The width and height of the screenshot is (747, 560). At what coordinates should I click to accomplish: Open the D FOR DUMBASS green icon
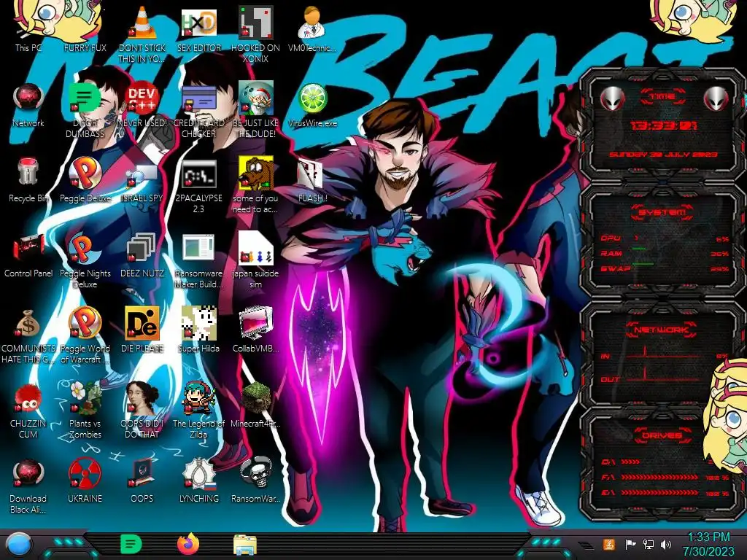coord(84,98)
